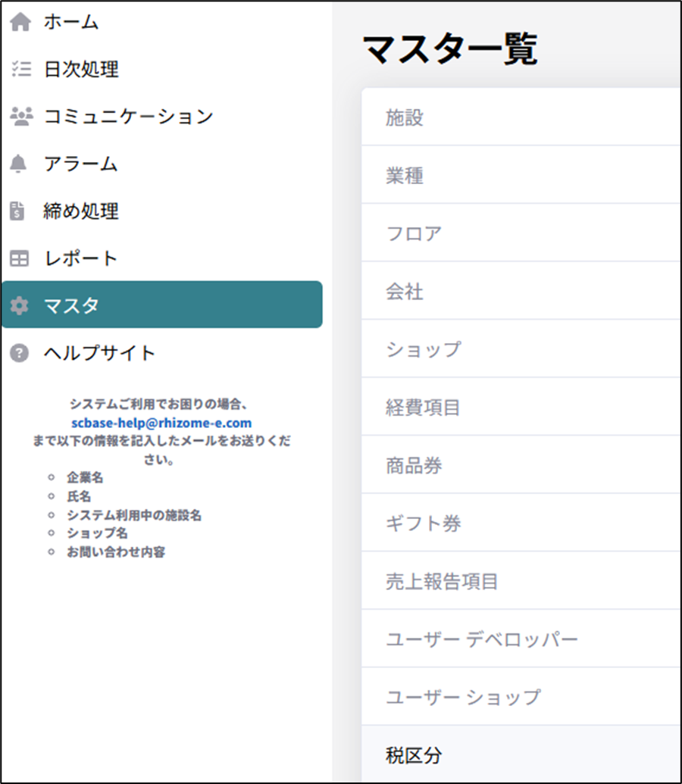The width and height of the screenshot is (682, 784).
Task: Open the ショップ master entry
Action: tap(423, 349)
